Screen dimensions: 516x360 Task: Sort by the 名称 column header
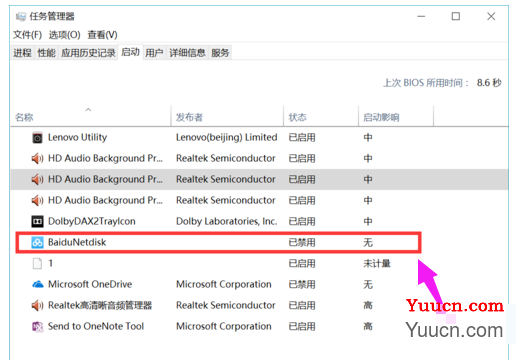(91, 116)
